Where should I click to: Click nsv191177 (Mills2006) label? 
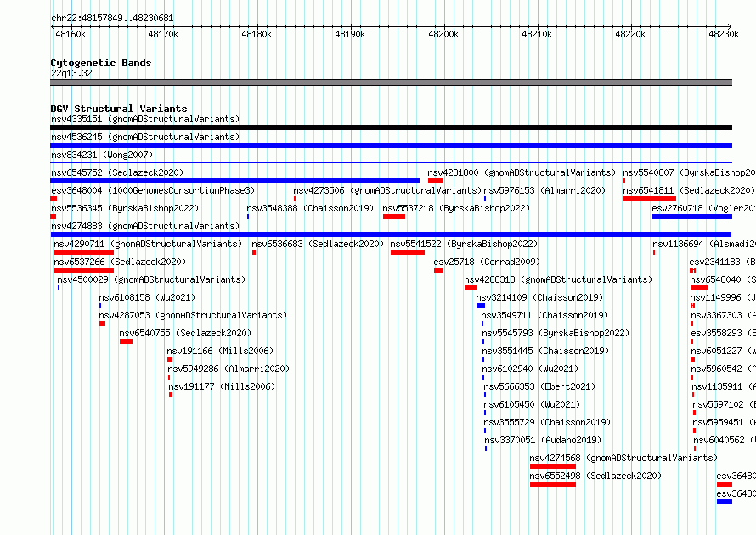[222, 386]
